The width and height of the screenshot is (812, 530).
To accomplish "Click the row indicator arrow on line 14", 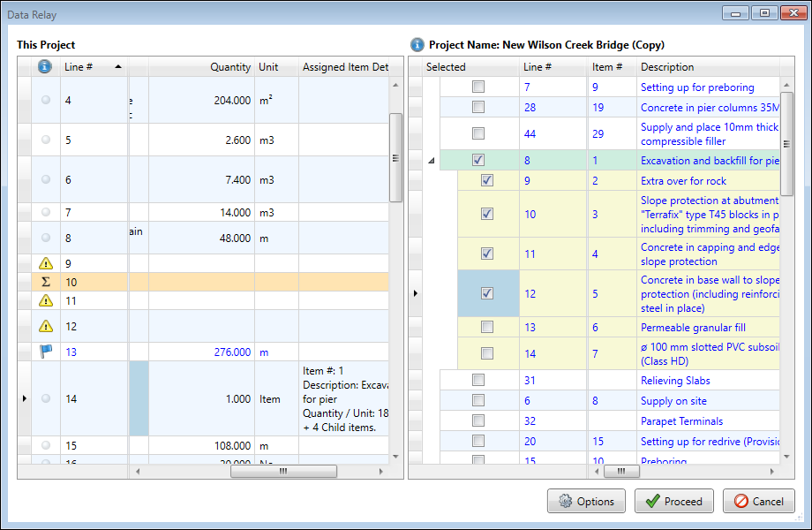I will click(x=24, y=398).
